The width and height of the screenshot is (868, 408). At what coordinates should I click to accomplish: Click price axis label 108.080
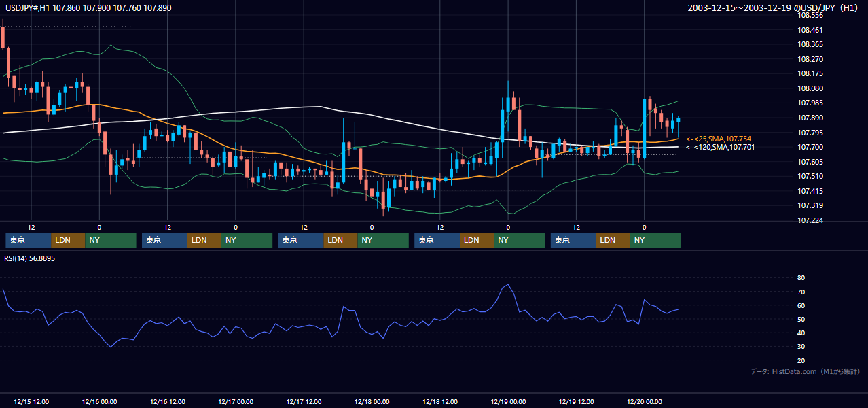coord(810,88)
